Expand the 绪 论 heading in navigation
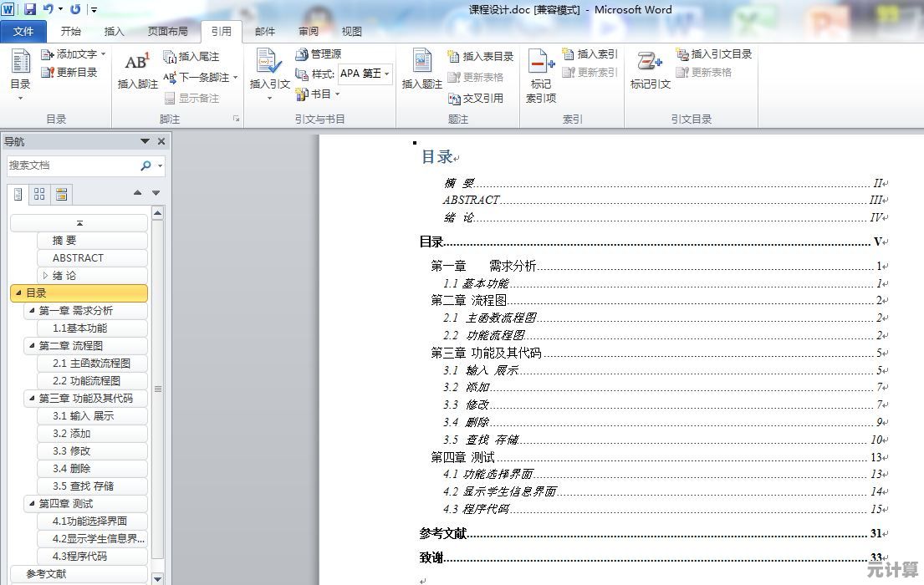Image resolution: width=924 pixels, height=585 pixels. coord(45,275)
